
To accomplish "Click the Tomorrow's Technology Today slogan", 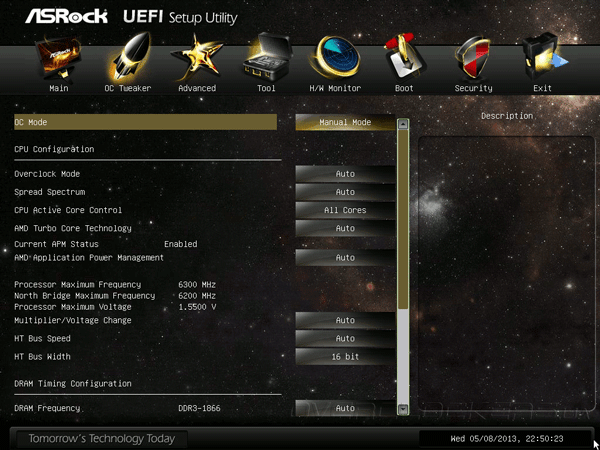I will pyautogui.click(x=102, y=439).
